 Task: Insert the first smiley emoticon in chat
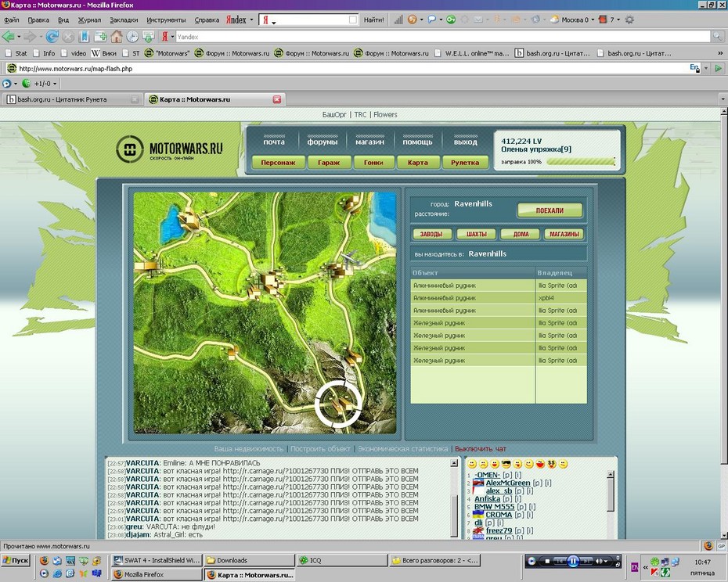click(x=472, y=464)
